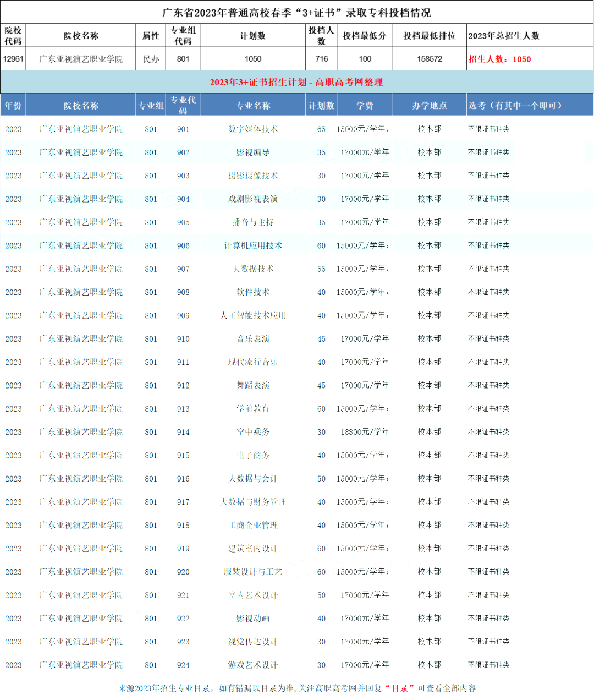This screenshot has width=594, height=700.
Task: Click the school code cell 12961
Action: tap(13, 59)
